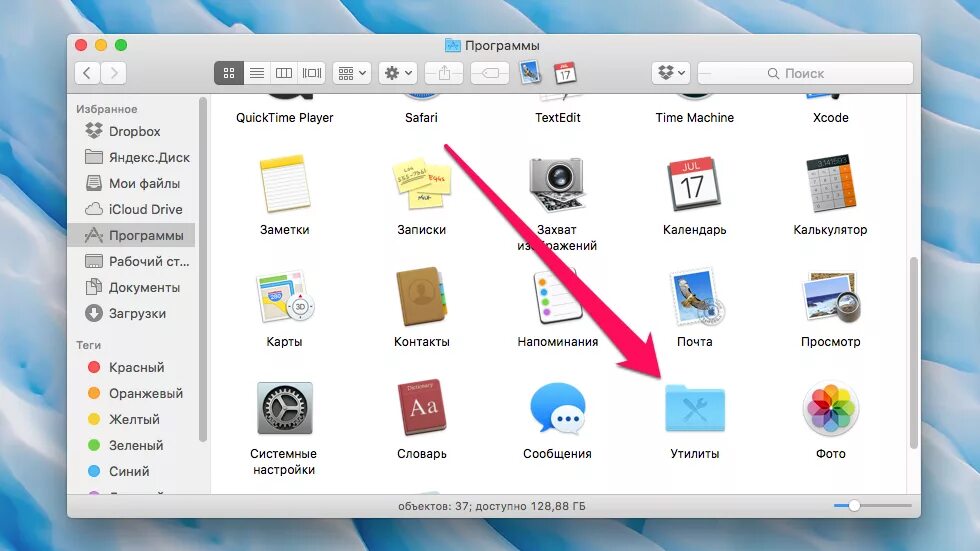The width and height of the screenshot is (980, 551).
Task: Open the item arrangement dropdown
Action: click(x=352, y=73)
